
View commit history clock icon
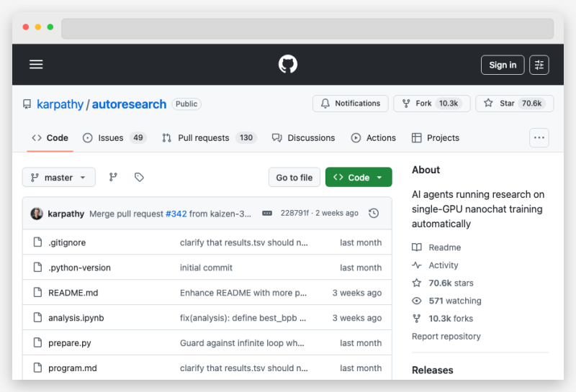click(x=373, y=214)
